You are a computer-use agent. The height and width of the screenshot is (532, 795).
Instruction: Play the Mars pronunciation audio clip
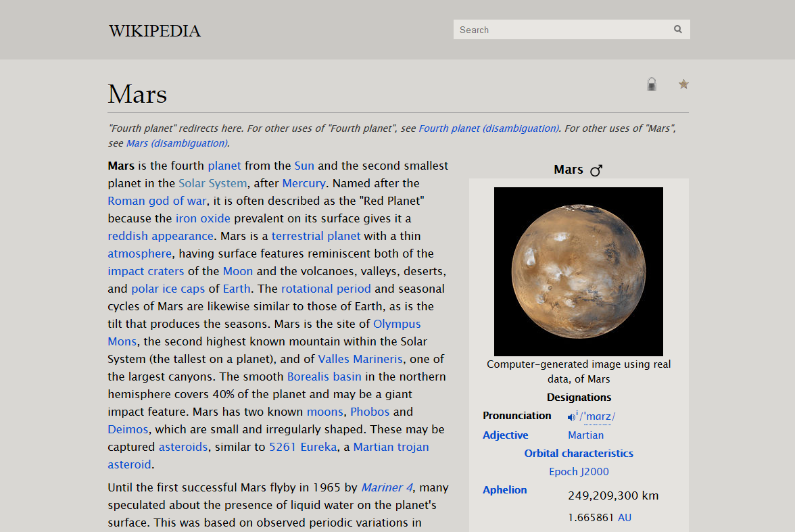tap(571, 417)
